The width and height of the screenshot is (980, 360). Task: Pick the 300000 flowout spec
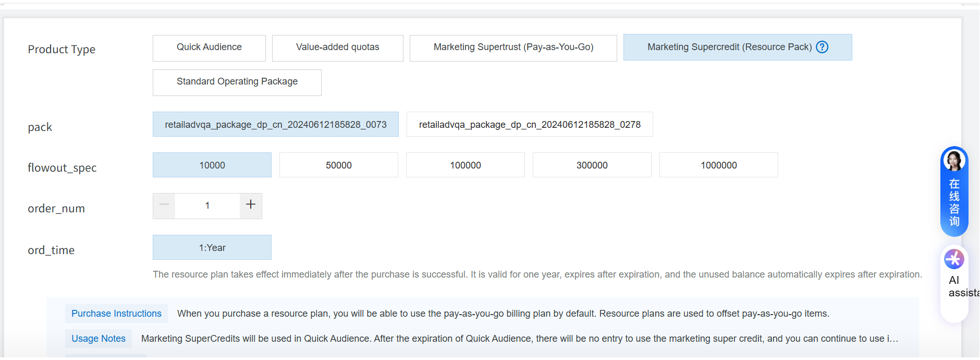[x=592, y=165]
